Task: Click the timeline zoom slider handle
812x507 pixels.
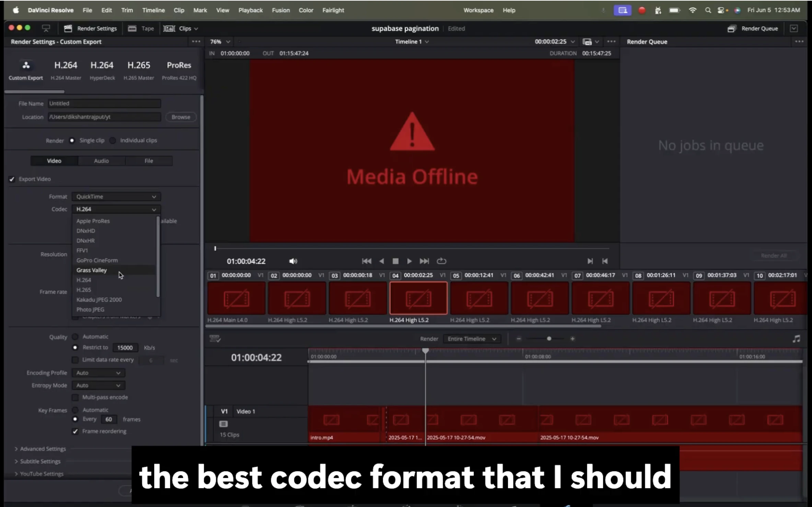Action: (x=549, y=339)
